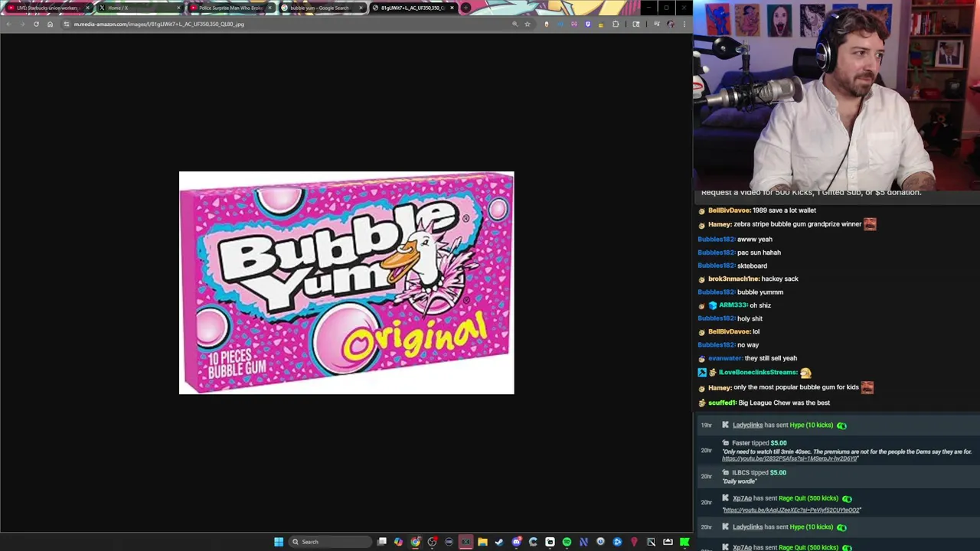Click evanwater's 'they still sell yeah' message
Screen dimensions: 980x551
771,358
